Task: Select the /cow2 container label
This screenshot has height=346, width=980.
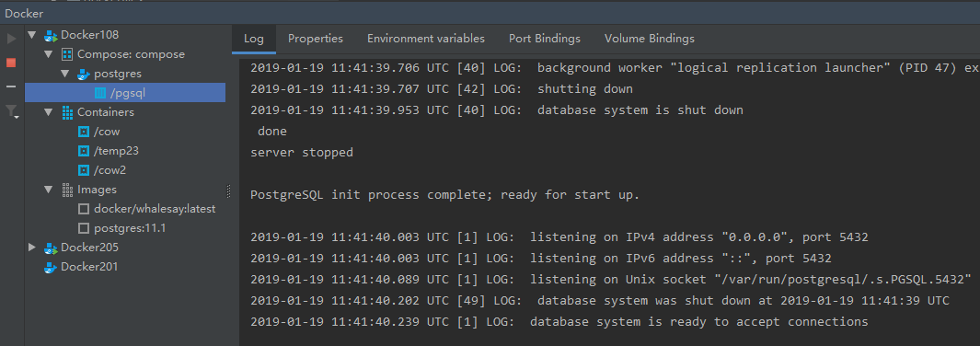Action: 110,170
